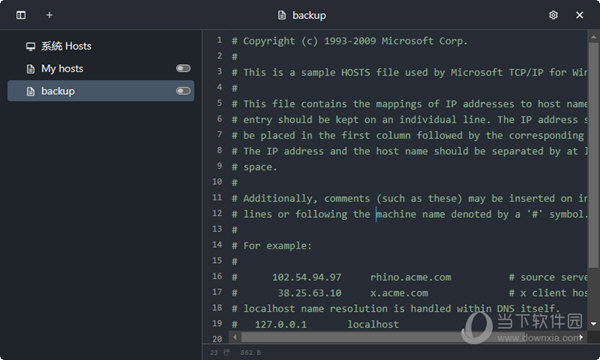This screenshot has height=360, width=600.
Task: Select the backup list item
Action: tap(101, 91)
